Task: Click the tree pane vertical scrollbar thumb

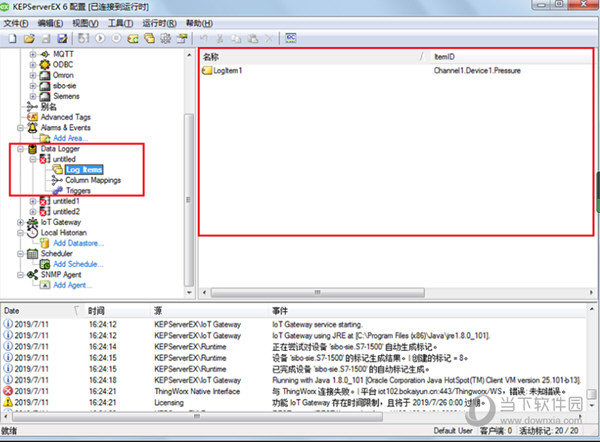Action: 189,200
